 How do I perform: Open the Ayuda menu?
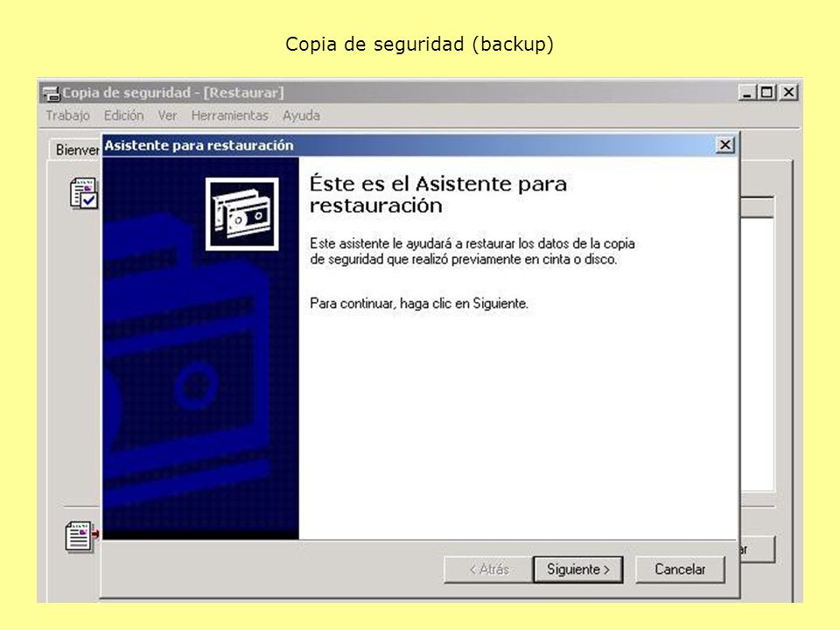(302, 115)
